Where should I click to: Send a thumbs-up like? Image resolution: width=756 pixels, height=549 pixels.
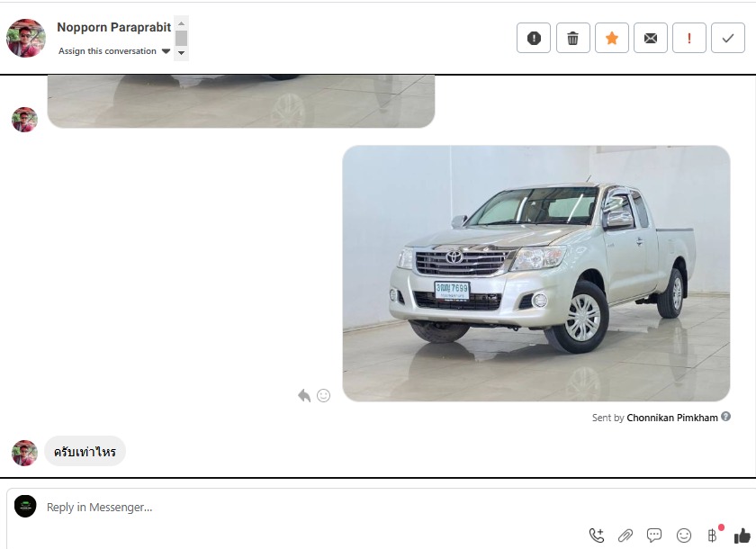[742, 535]
